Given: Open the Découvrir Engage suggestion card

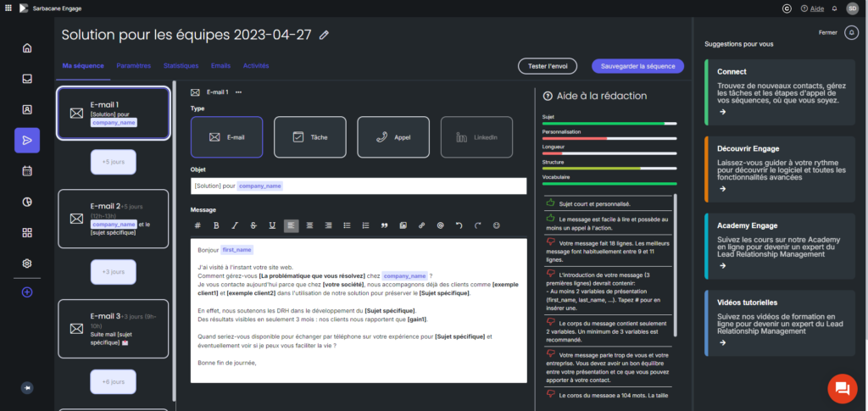Looking at the screenshot, I should (780, 169).
